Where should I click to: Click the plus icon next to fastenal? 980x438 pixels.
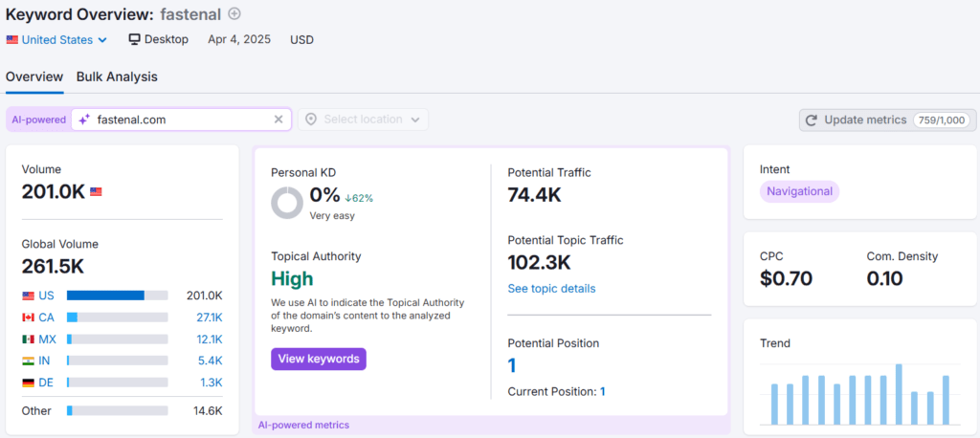coord(234,13)
